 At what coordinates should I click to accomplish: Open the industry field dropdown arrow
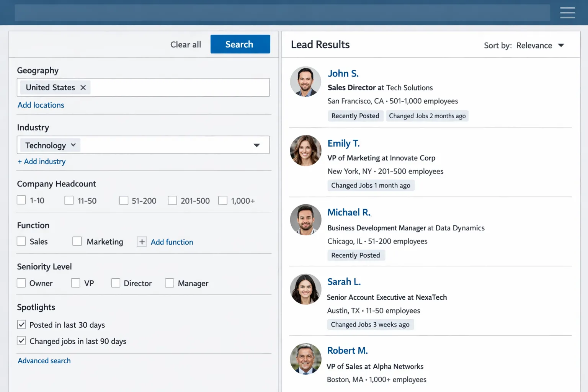coord(256,145)
